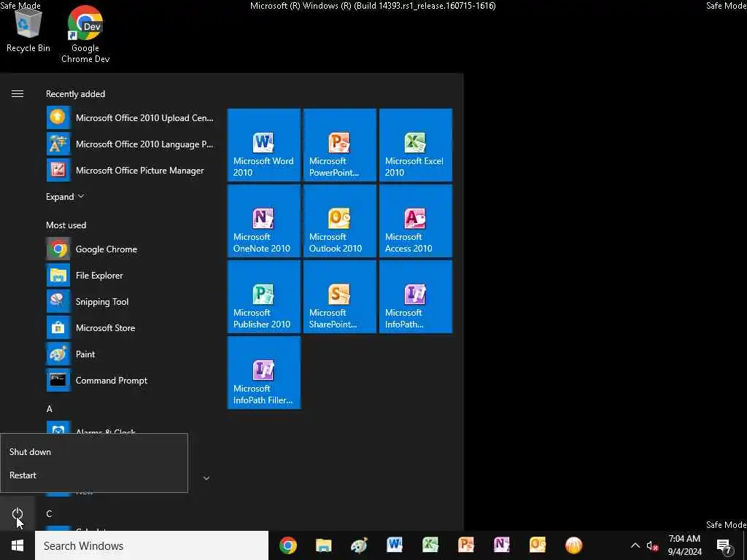This screenshot has width=747, height=560.
Task: Click Paint icon in taskbar
Action: (359, 545)
